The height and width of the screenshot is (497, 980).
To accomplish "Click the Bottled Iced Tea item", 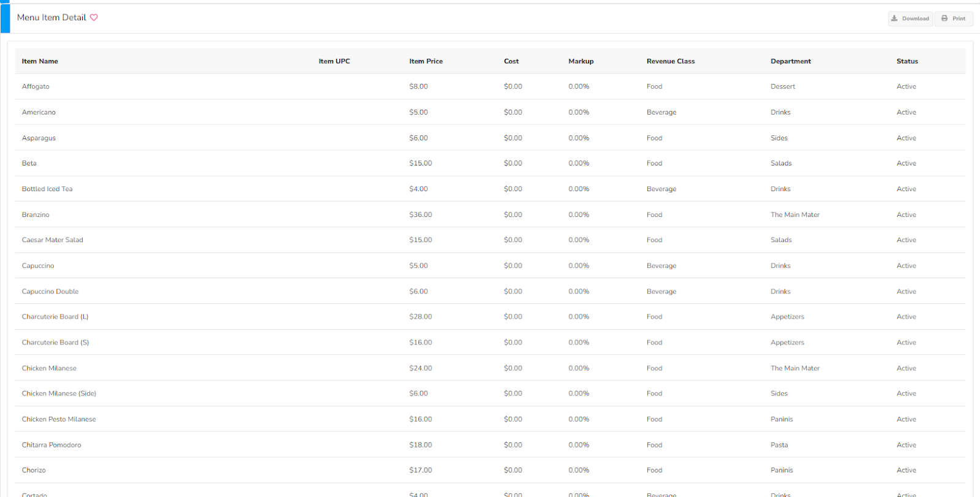I will click(x=47, y=189).
